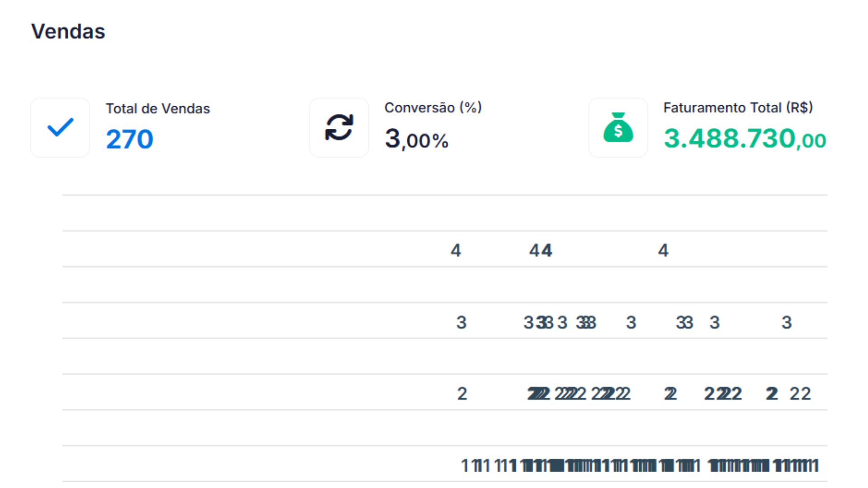
Task: Click the blue 270 sales total
Action: [x=130, y=139]
